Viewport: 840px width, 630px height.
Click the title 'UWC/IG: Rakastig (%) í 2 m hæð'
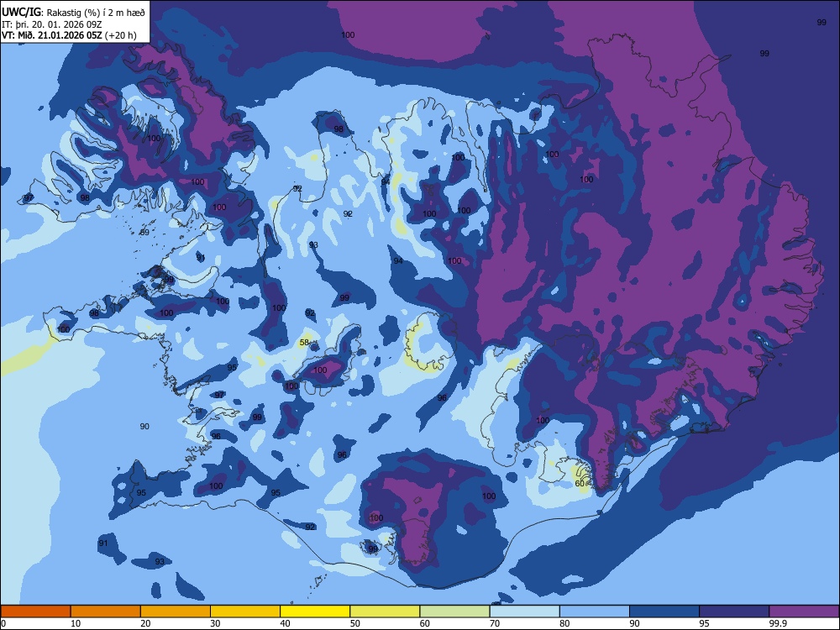coord(73,13)
